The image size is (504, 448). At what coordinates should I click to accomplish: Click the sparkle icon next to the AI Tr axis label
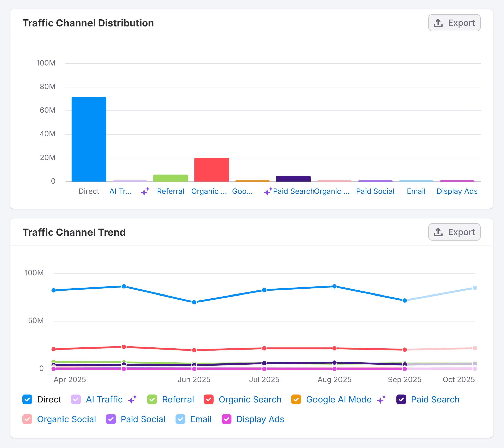tap(145, 191)
